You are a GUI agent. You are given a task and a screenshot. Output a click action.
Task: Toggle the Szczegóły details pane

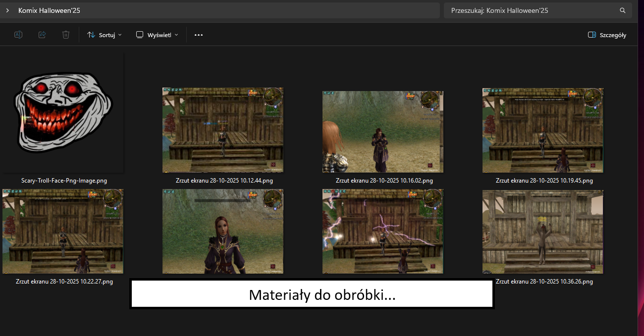click(x=607, y=35)
